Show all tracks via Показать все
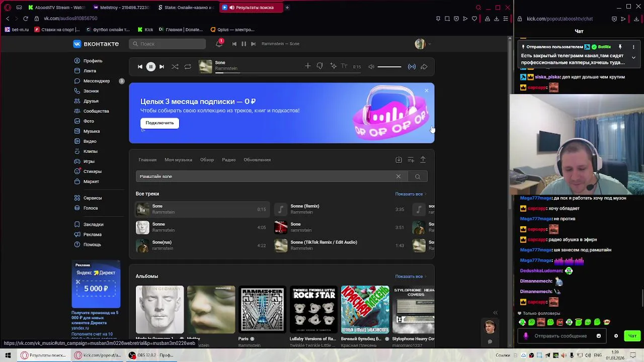 tap(411, 194)
